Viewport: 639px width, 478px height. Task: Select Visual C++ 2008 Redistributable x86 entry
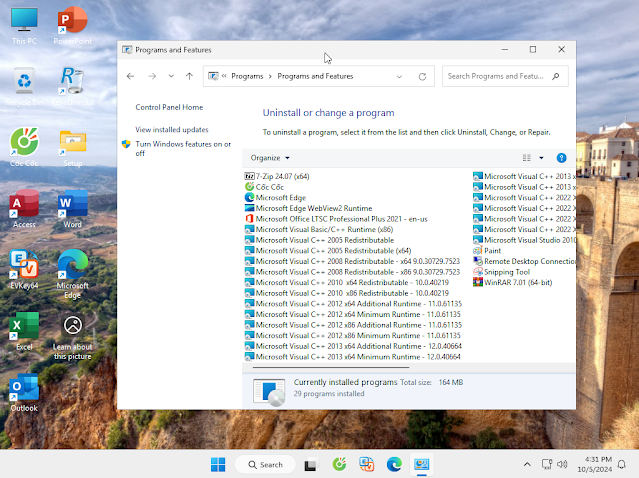[352, 271]
